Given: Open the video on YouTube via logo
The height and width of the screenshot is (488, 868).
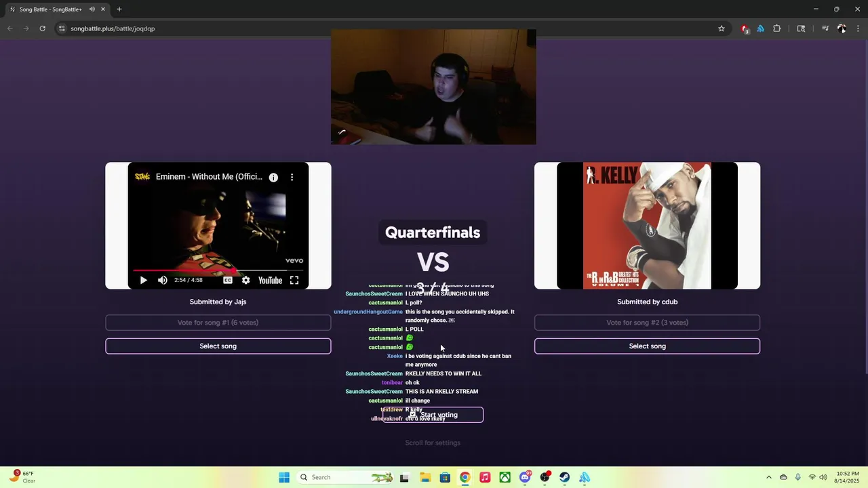Looking at the screenshot, I should 270,280.
